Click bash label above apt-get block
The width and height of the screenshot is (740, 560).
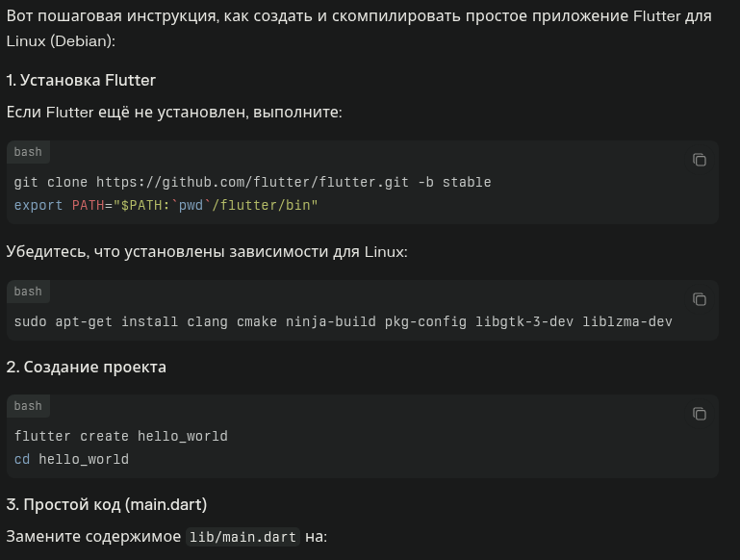click(28, 292)
